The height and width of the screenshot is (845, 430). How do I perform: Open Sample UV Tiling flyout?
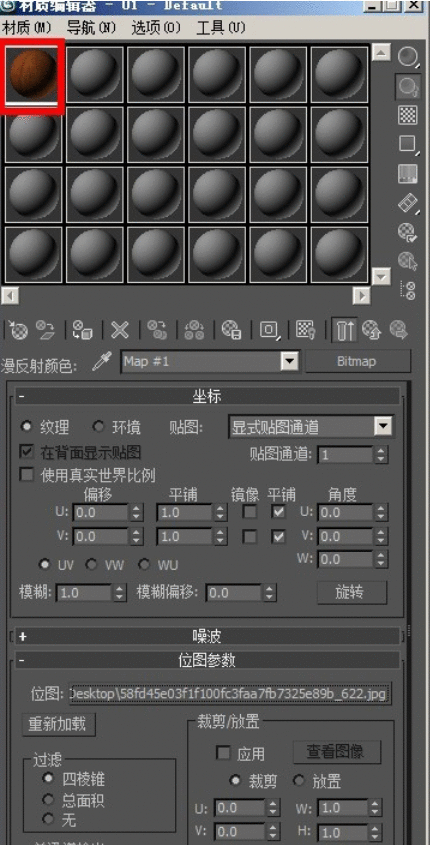click(x=410, y=144)
